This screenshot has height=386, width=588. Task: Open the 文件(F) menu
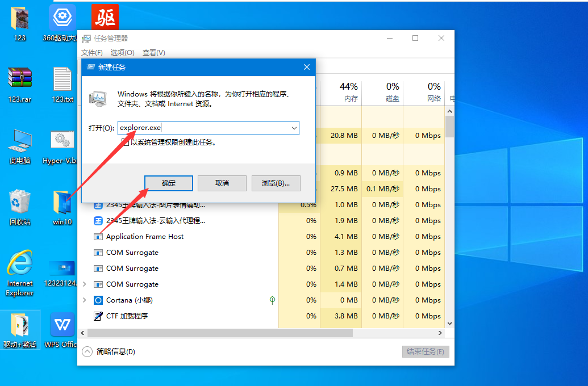pyautogui.click(x=92, y=52)
